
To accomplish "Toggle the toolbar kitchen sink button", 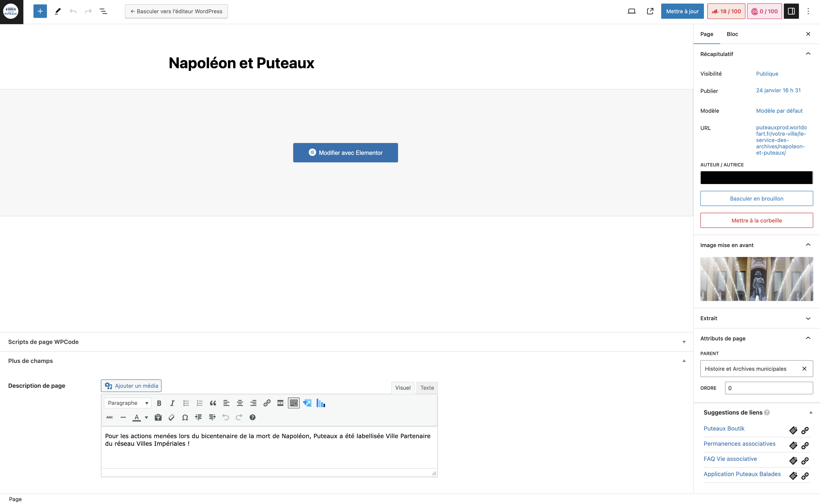I will point(294,403).
